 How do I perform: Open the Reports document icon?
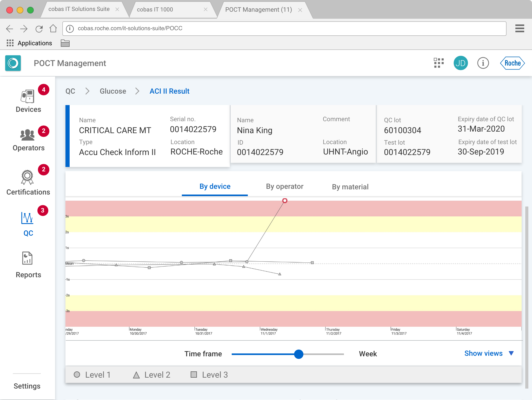pos(27,258)
